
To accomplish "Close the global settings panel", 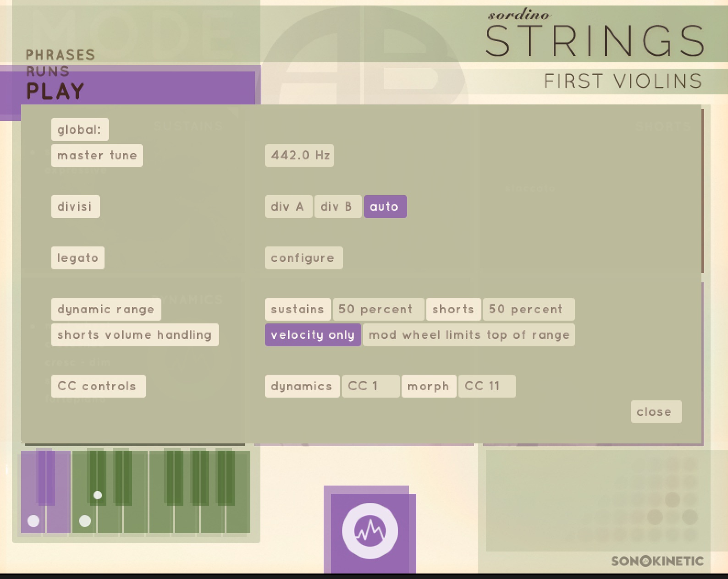I will click(656, 412).
